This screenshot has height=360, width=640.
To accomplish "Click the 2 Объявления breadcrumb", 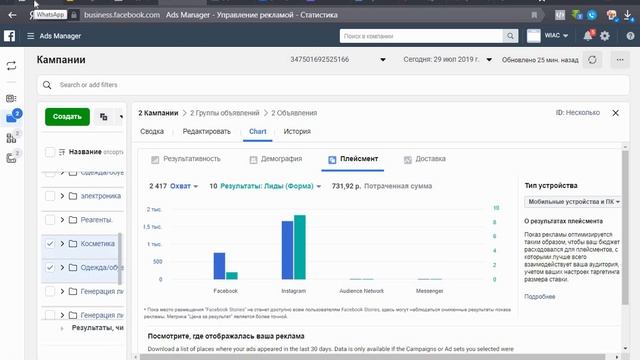I will pyautogui.click(x=294, y=113).
